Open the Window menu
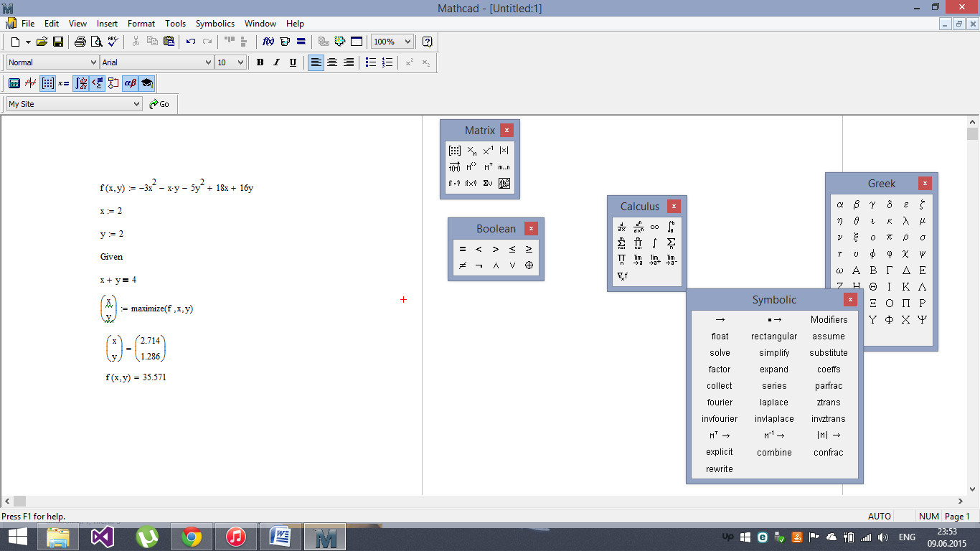The height and width of the screenshot is (551, 980). pos(260,24)
